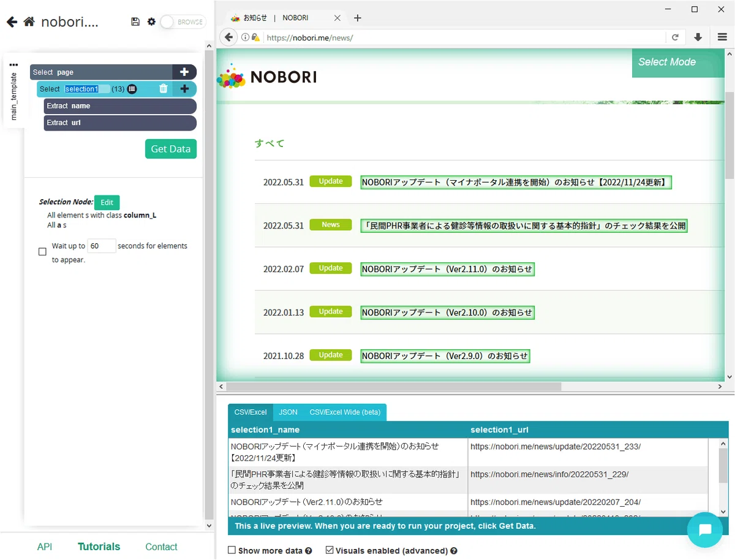
Task: Click Edit next to Selection Node
Action: [107, 202]
